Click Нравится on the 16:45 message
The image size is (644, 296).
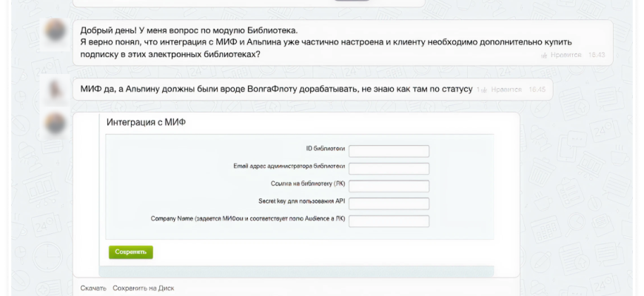click(x=506, y=90)
